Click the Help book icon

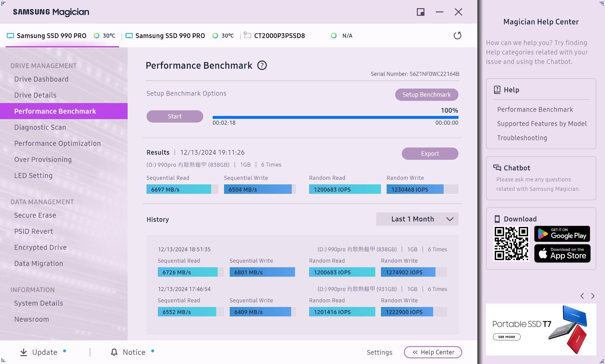point(497,90)
